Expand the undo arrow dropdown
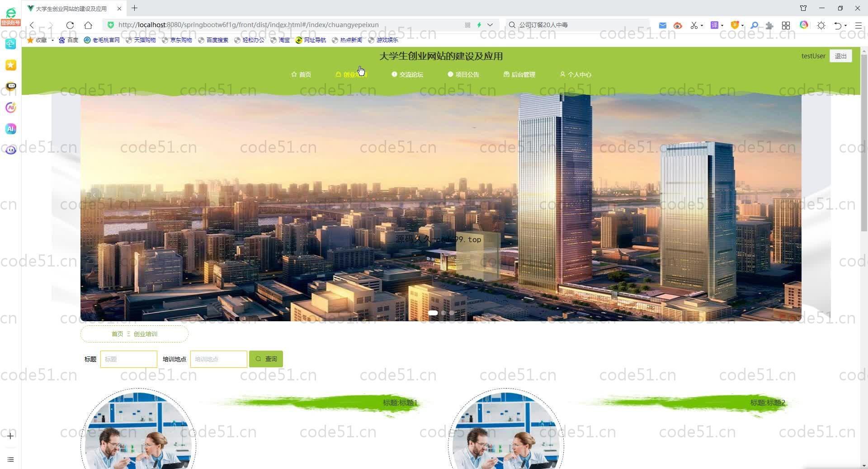 [x=845, y=25]
